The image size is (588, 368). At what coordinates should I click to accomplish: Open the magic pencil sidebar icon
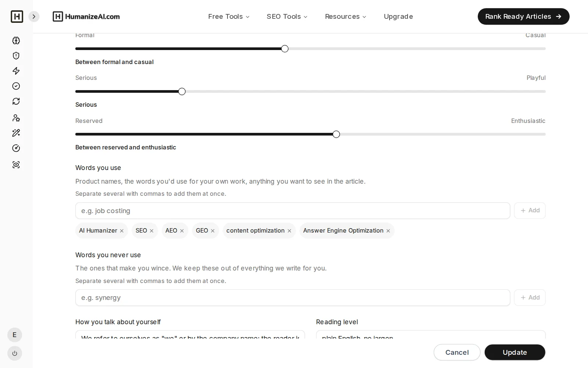(x=16, y=133)
